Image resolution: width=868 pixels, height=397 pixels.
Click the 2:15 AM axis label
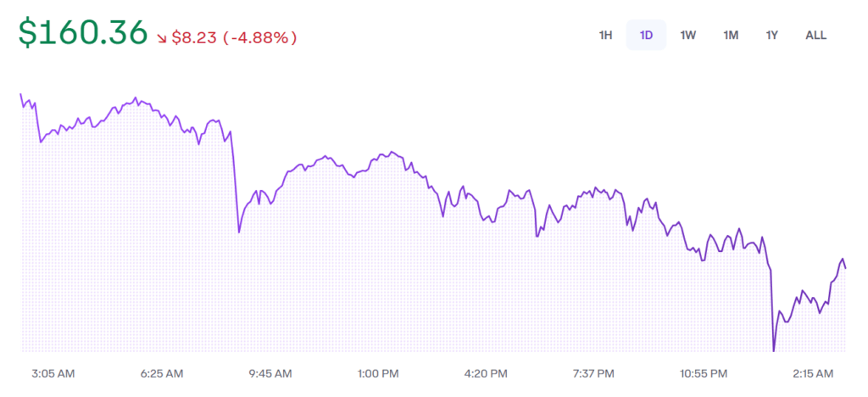pyautogui.click(x=813, y=373)
